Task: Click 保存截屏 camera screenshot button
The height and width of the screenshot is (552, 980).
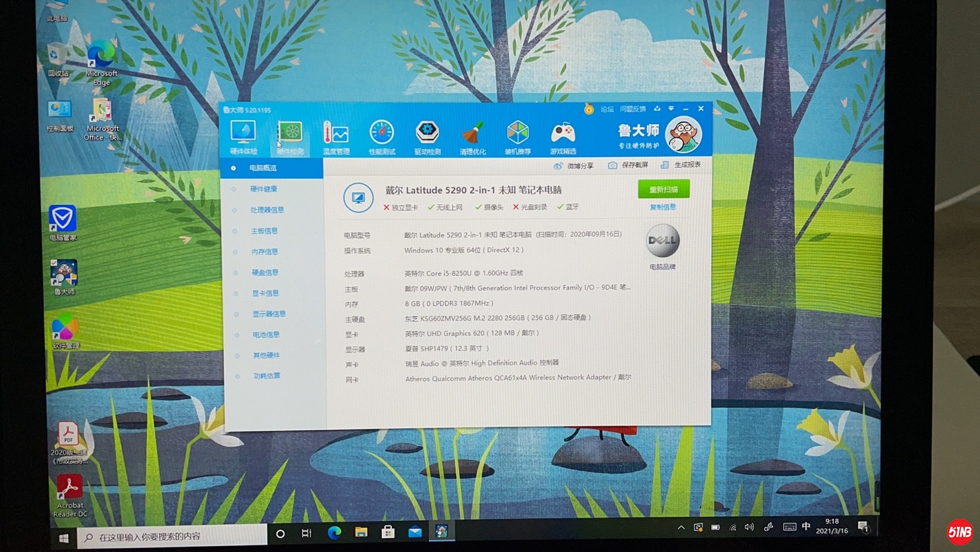Action: coord(628,165)
